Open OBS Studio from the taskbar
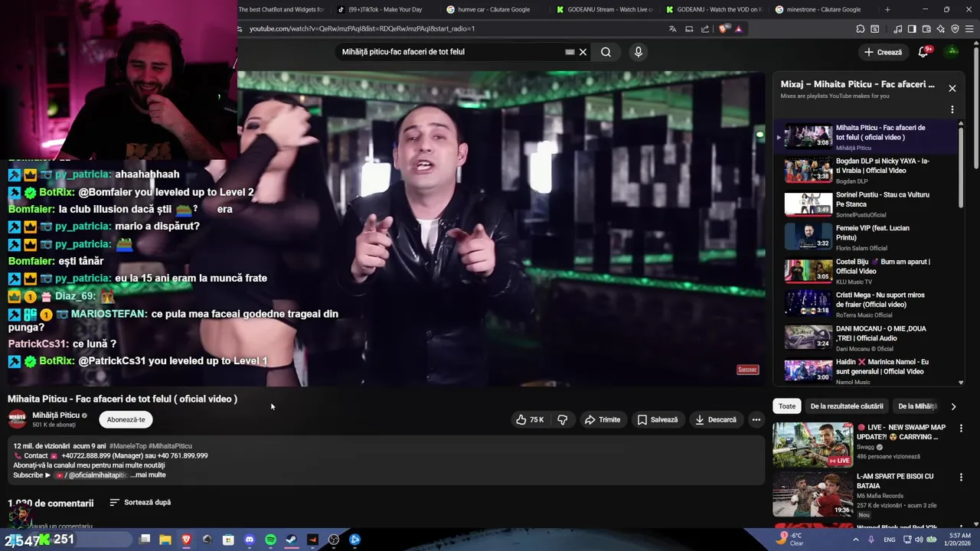 (x=334, y=540)
